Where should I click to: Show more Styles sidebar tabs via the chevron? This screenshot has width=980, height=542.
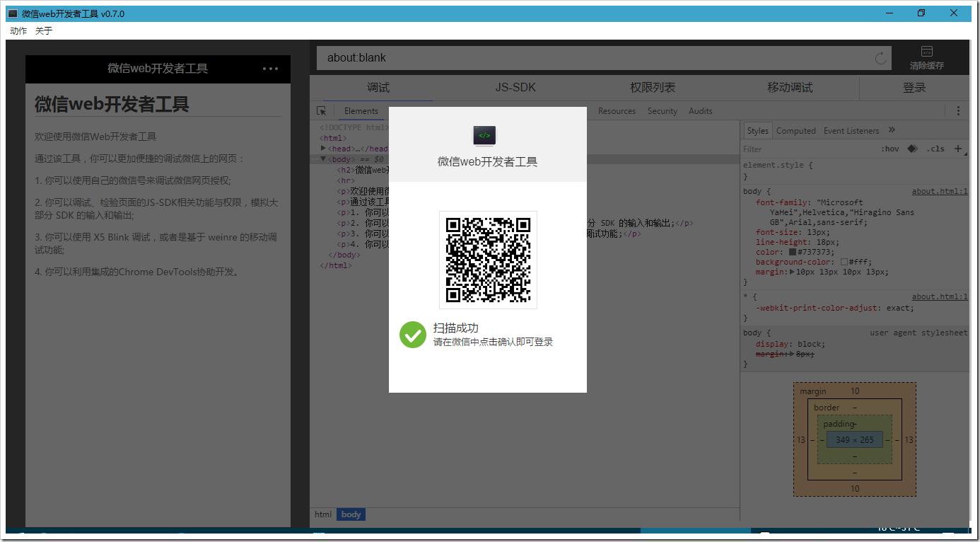[x=892, y=130]
